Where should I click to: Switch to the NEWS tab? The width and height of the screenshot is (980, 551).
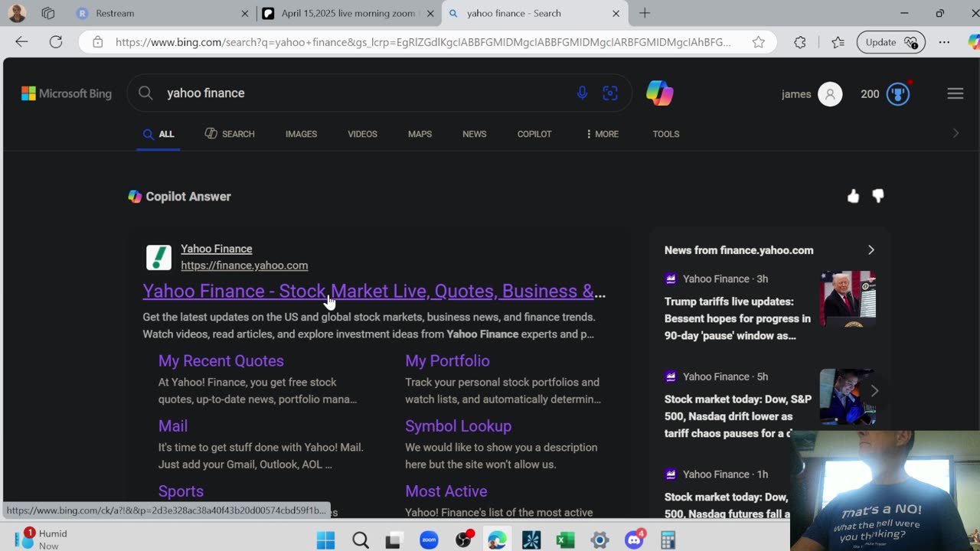tap(474, 134)
